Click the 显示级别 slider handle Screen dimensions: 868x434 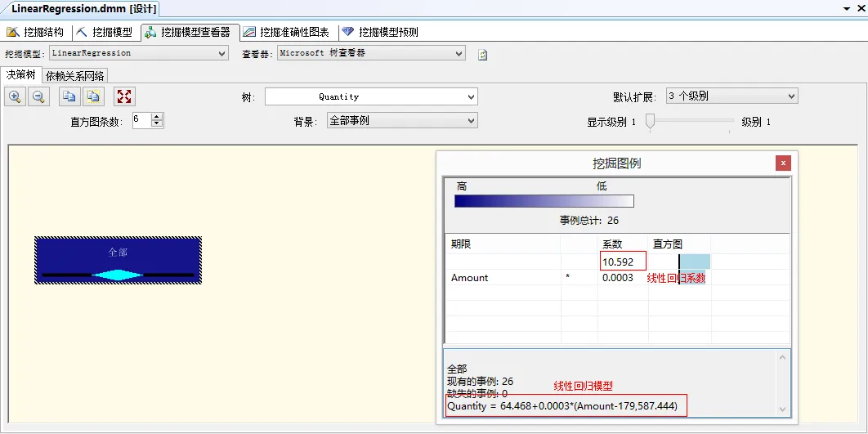coord(651,121)
